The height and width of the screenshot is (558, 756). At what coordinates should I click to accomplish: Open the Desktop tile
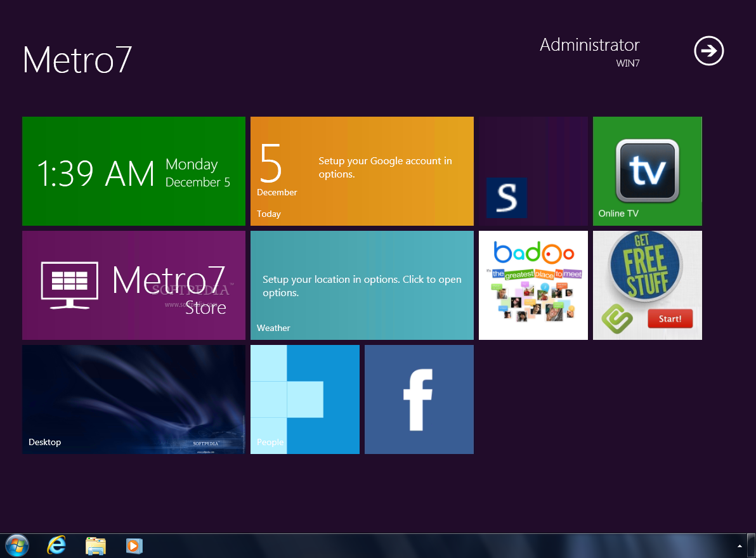coord(134,399)
